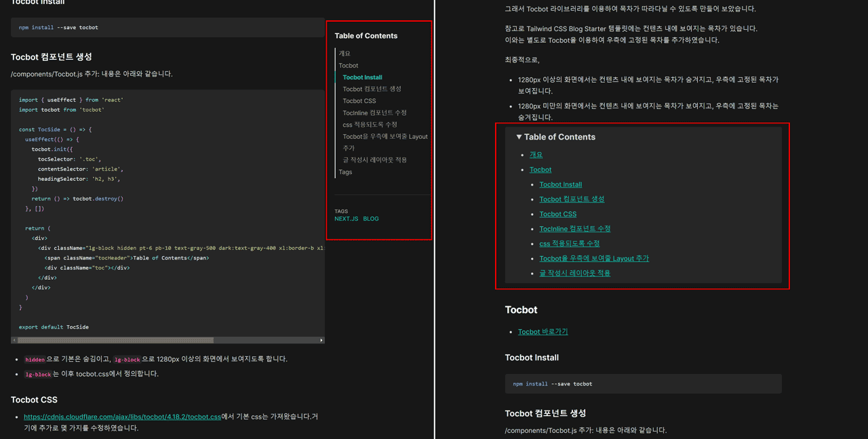Image resolution: width=868 pixels, height=439 pixels.
Task: Jump to Tags in the side contents
Action: point(345,172)
